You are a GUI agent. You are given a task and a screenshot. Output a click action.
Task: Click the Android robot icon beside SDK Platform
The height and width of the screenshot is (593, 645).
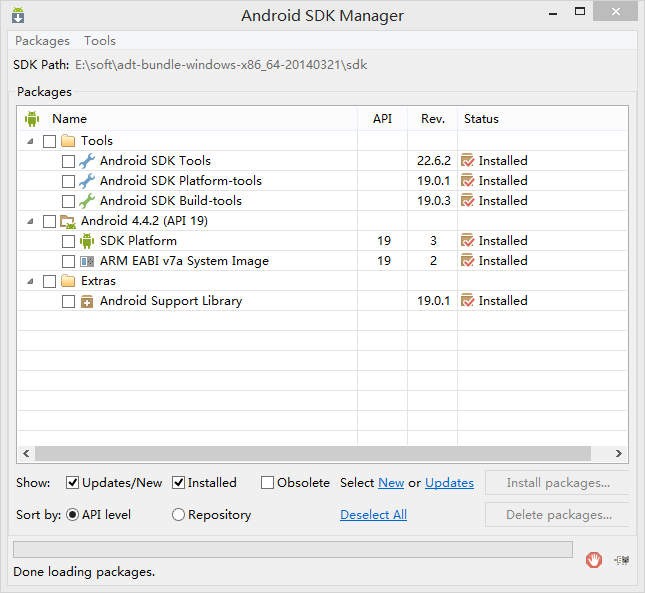87,241
